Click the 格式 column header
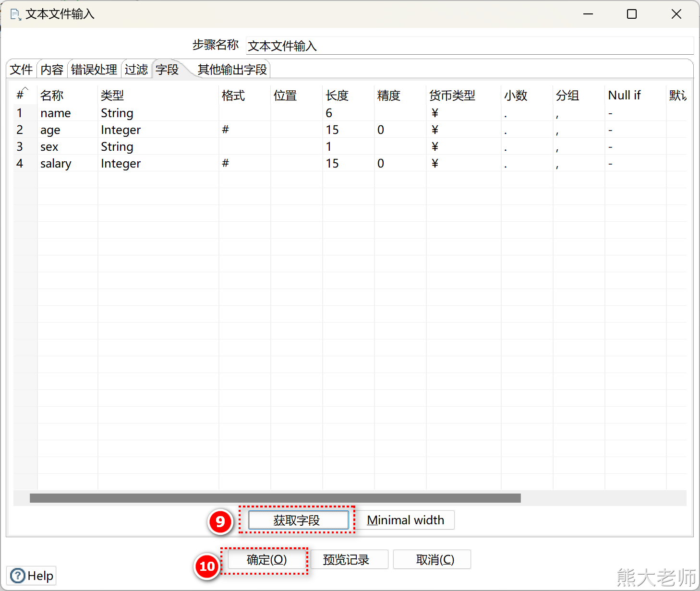Screen dimensions: 700x591 point(245,95)
